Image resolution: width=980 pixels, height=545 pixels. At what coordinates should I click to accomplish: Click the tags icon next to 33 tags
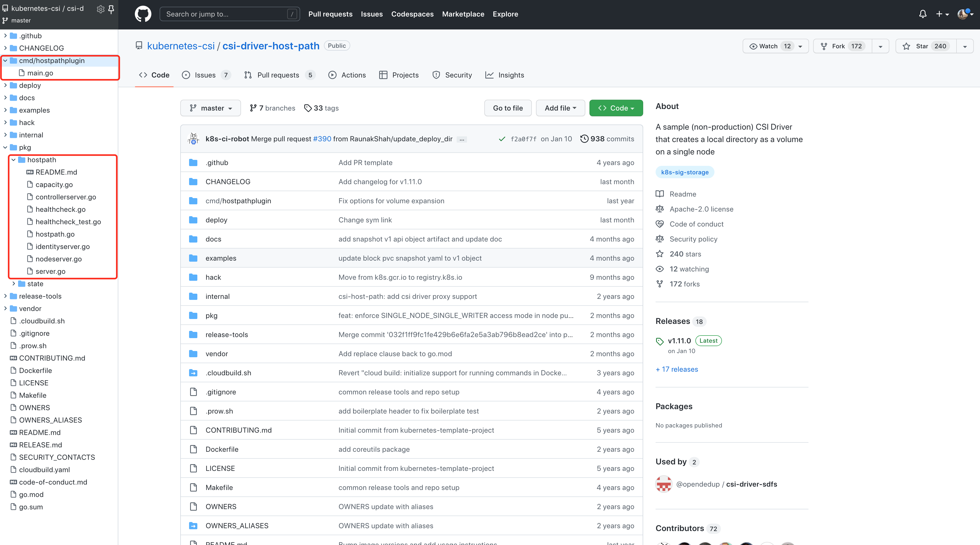308,108
